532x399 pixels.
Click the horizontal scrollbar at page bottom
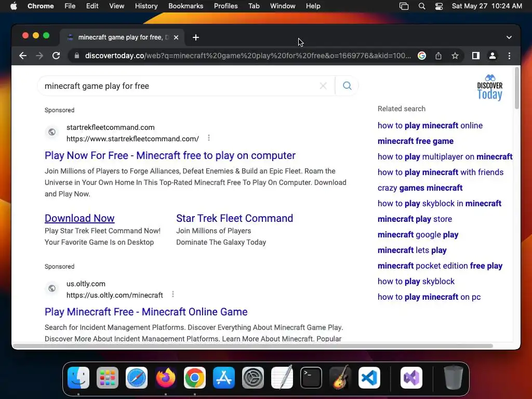tap(252, 346)
